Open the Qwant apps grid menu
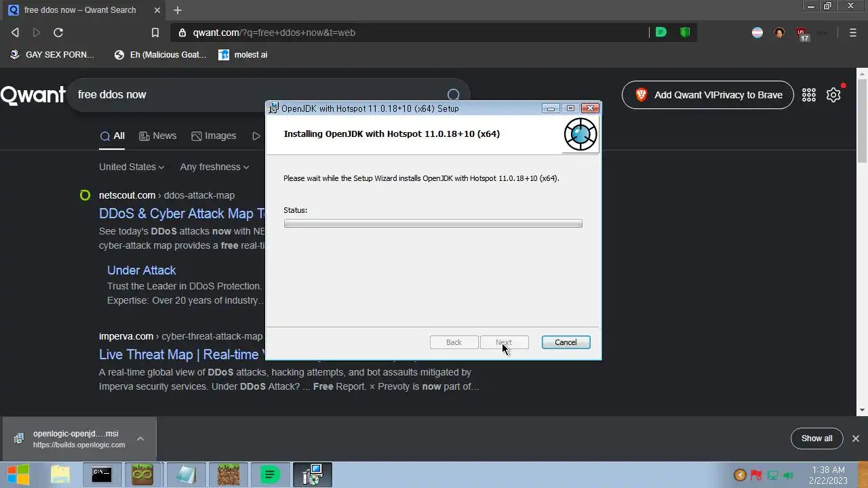Screen dimensions: 868x488 tap(809, 95)
